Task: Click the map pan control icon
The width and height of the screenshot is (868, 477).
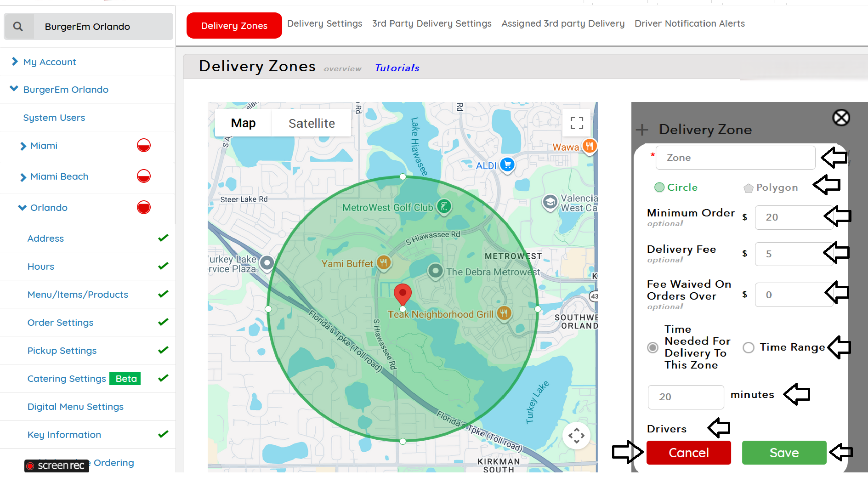Action: pyautogui.click(x=576, y=435)
